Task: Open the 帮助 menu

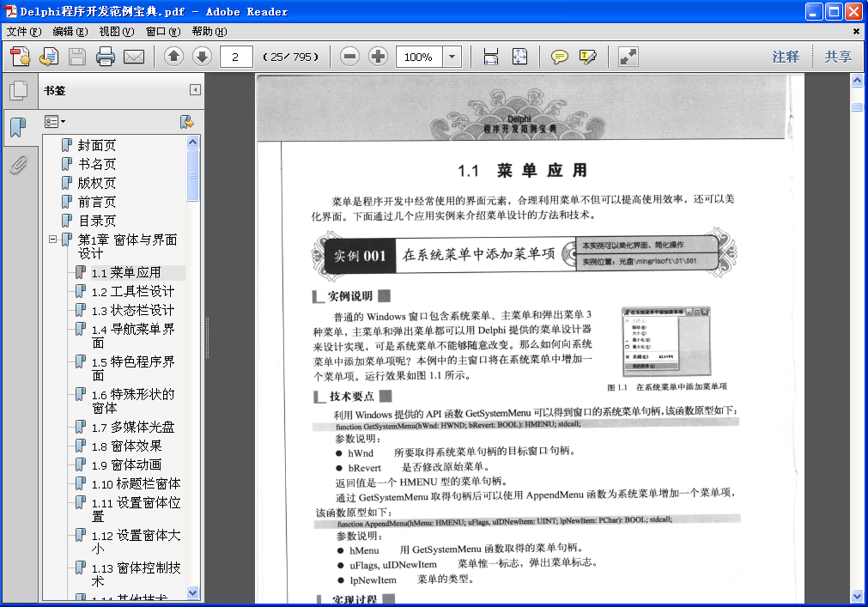Action: pyautogui.click(x=209, y=32)
